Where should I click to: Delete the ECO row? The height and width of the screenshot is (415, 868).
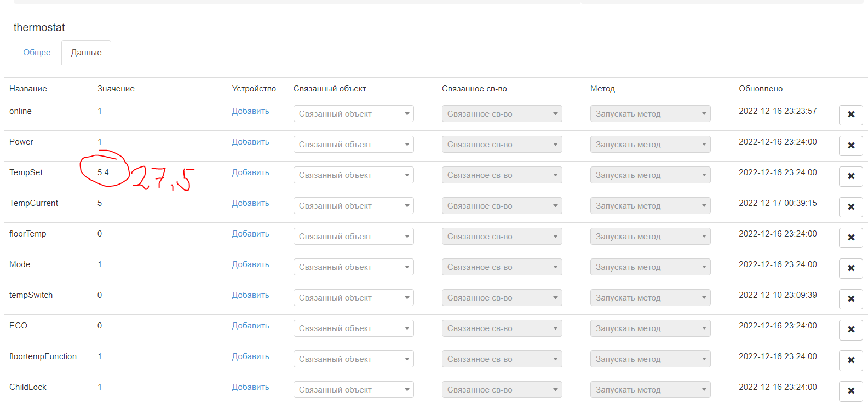[x=850, y=329]
